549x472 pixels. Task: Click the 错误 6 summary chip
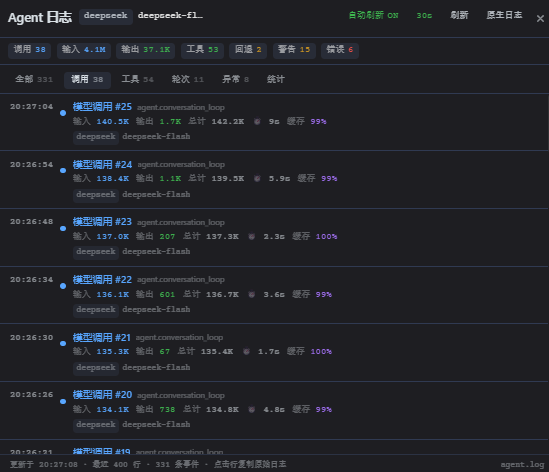click(340, 50)
